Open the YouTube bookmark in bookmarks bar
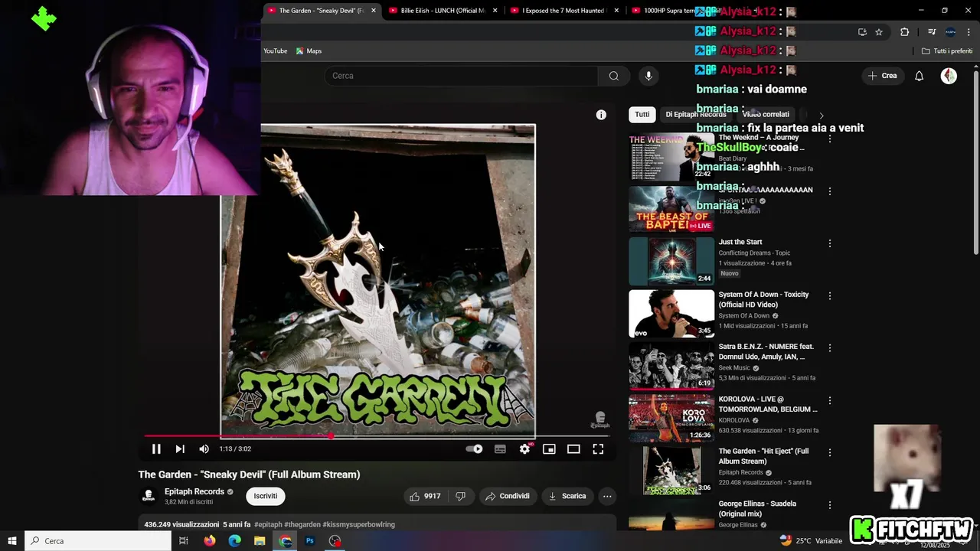The width and height of the screenshot is (980, 551). pyautogui.click(x=275, y=51)
